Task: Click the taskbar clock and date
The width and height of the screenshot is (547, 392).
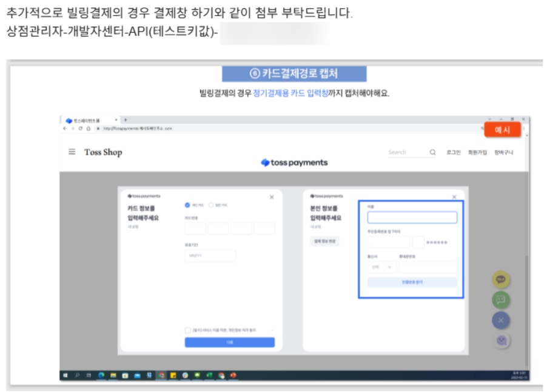Action: coord(518,375)
